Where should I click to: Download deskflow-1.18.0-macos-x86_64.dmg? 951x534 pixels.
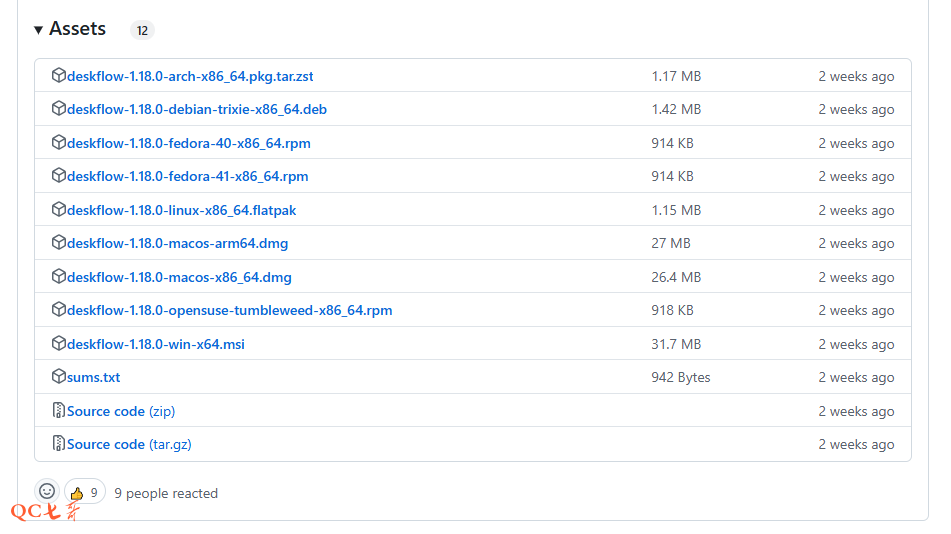pyautogui.click(x=179, y=277)
